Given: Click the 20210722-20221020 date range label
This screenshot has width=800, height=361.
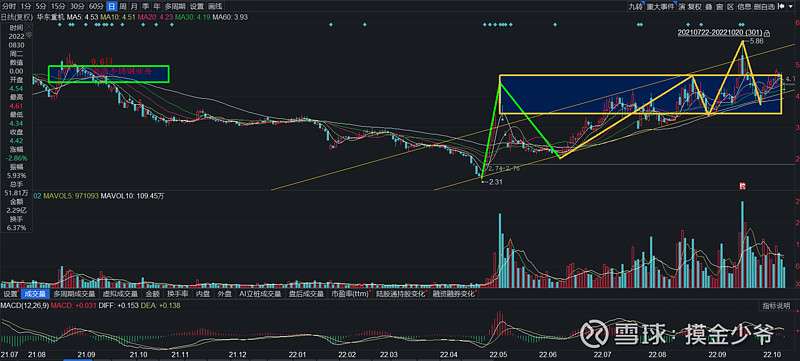Looking at the screenshot, I should tap(719, 33).
